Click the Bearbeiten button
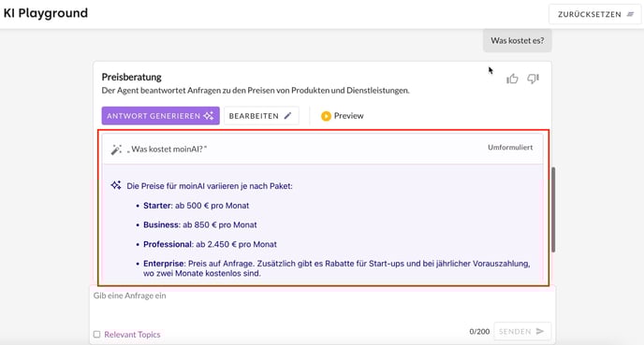This screenshot has height=345, width=644. pyautogui.click(x=261, y=116)
